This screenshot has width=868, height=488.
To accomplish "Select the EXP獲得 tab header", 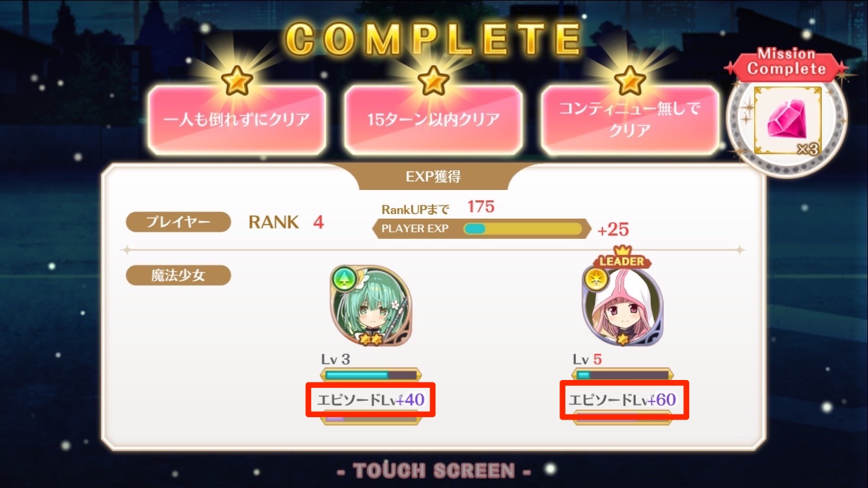I will pyautogui.click(x=433, y=176).
